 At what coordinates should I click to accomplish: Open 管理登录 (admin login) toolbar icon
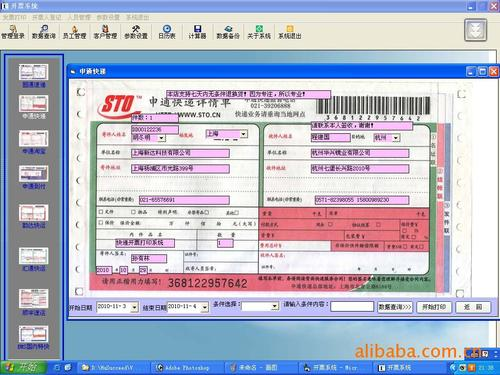coord(13,32)
